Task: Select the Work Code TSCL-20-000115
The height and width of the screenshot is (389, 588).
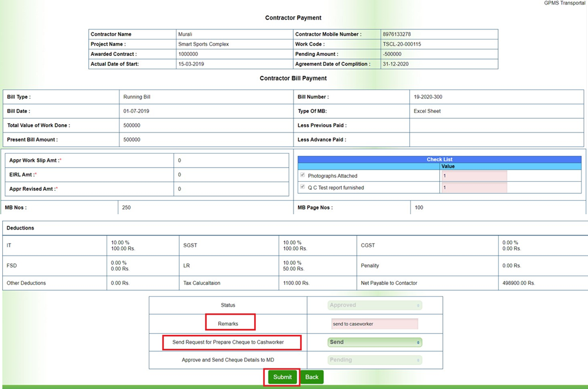Action: point(402,44)
